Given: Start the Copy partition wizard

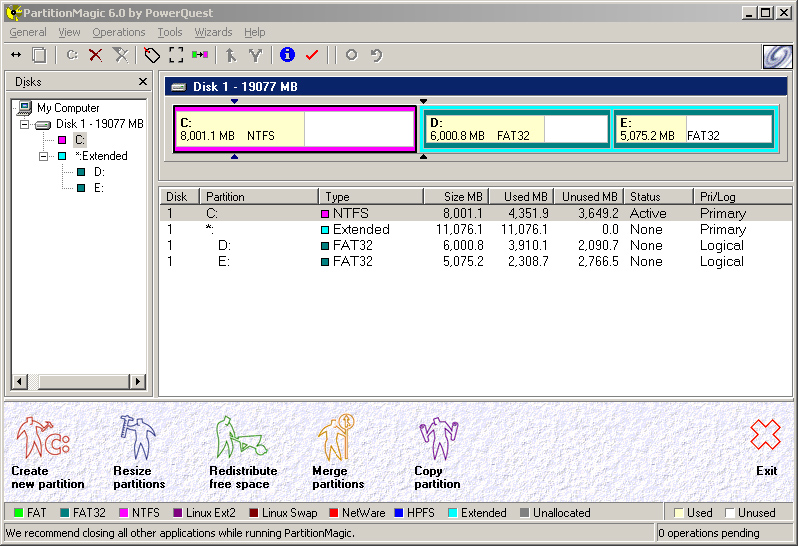Looking at the screenshot, I should pos(437,453).
